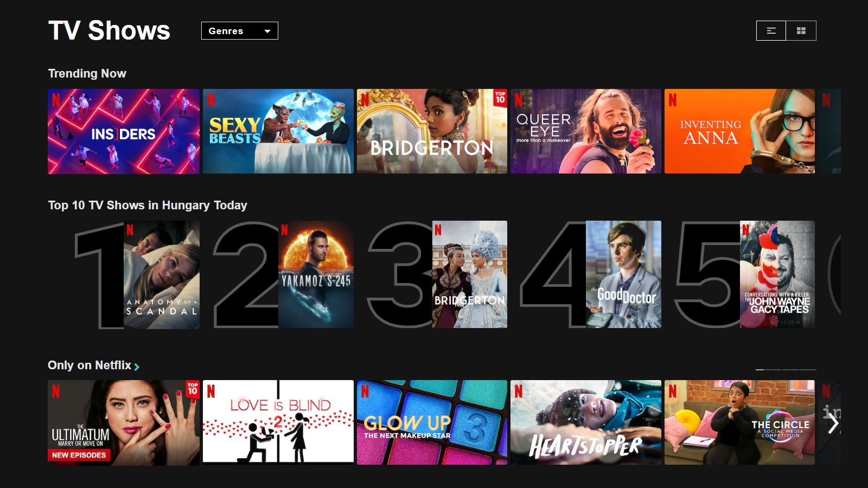Click the row pagination indicator above The Circle
The height and width of the screenshot is (488, 868).
pyautogui.click(x=786, y=370)
